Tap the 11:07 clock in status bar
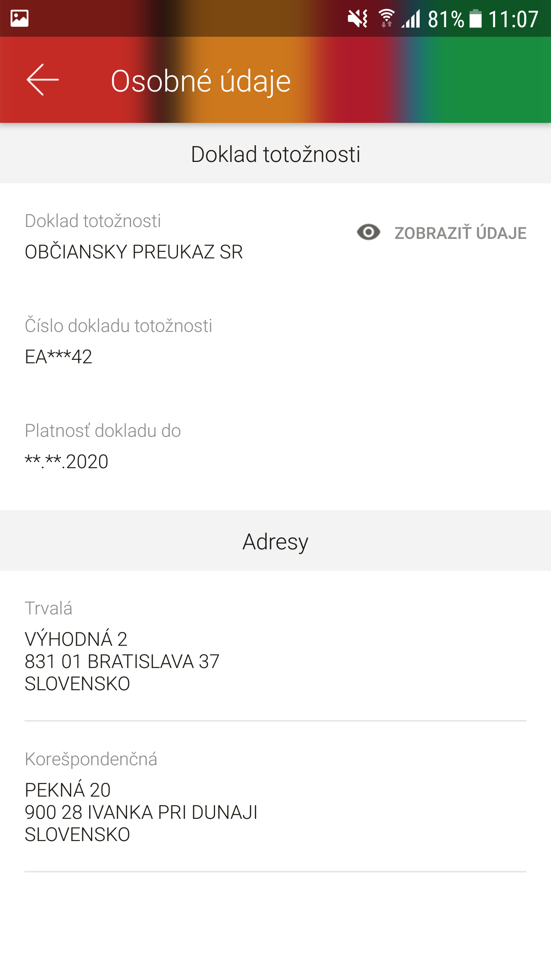 (x=514, y=19)
